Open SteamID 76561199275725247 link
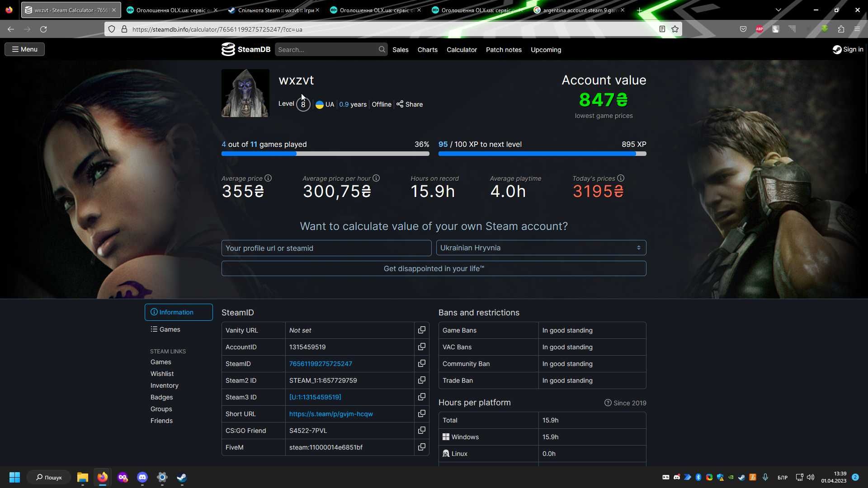Viewport: 868px width, 488px height. pyautogui.click(x=321, y=364)
